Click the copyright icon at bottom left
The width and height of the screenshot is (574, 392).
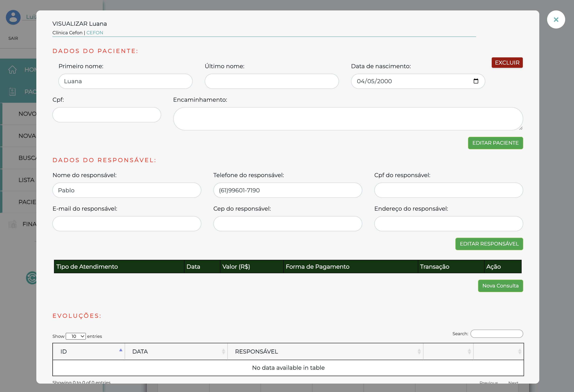[32, 278]
